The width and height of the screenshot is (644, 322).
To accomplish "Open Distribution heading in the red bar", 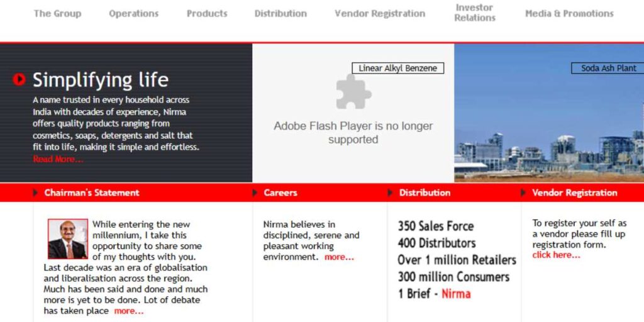I will pos(425,192).
